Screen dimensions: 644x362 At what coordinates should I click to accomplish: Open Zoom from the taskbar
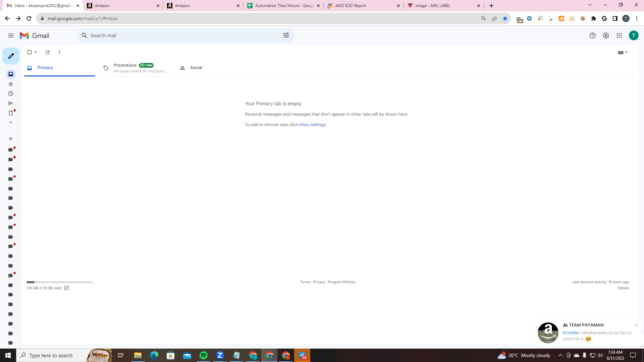click(x=220, y=355)
